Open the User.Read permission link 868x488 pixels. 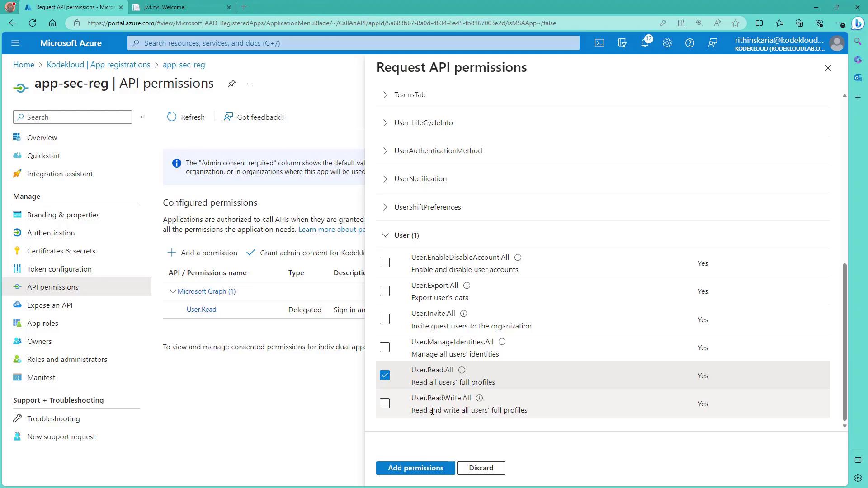tap(202, 310)
